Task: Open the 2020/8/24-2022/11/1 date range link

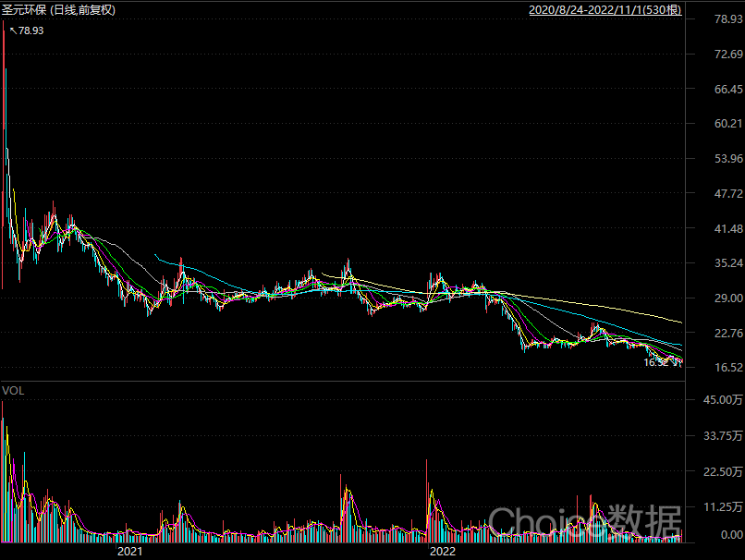Action: [605, 10]
